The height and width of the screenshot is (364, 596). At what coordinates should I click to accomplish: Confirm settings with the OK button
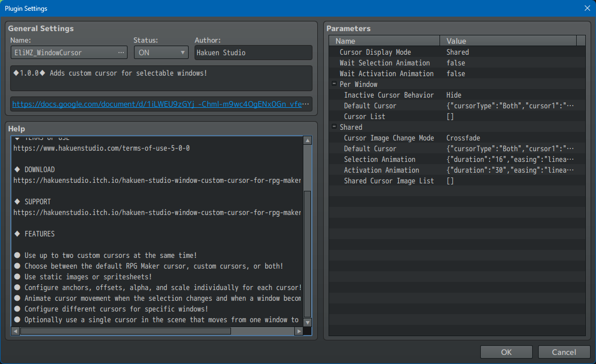point(506,352)
